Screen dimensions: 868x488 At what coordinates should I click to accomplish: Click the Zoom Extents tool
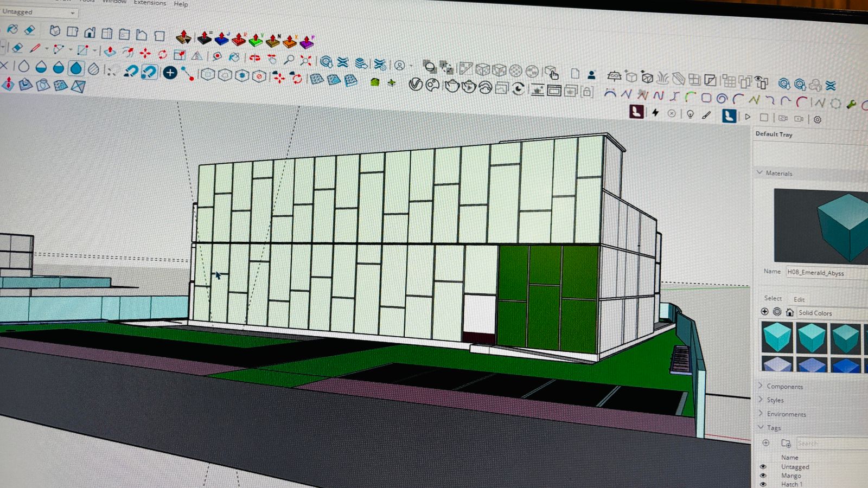pos(306,60)
